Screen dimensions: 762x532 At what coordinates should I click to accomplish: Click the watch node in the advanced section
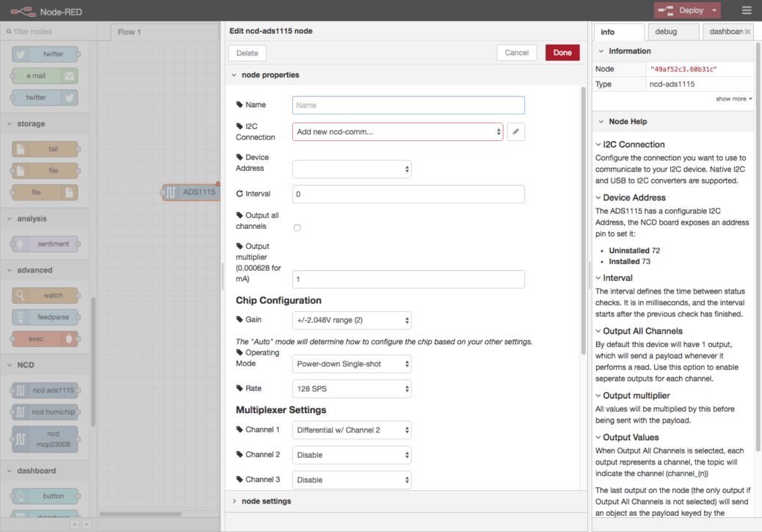[x=46, y=295]
